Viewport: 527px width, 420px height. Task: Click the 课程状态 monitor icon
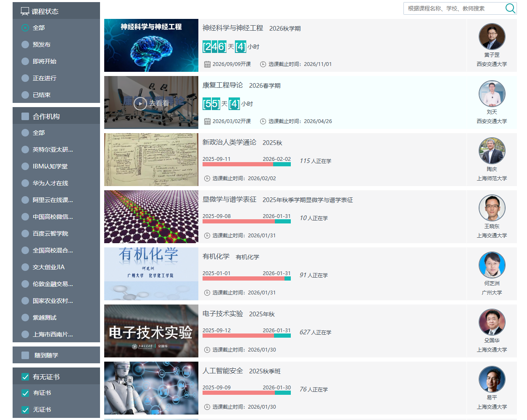25,11
